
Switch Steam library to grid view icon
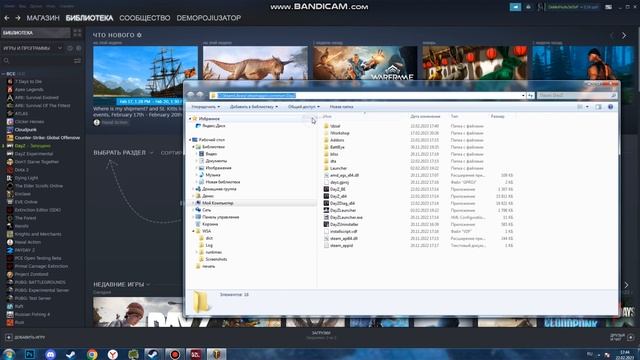tap(77, 33)
